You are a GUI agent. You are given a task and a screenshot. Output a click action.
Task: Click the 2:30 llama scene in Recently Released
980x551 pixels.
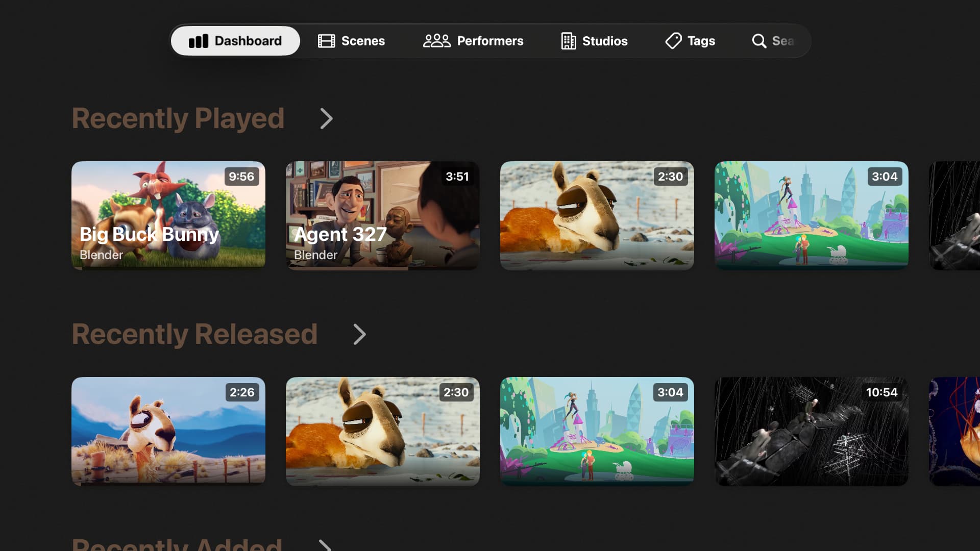click(383, 432)
